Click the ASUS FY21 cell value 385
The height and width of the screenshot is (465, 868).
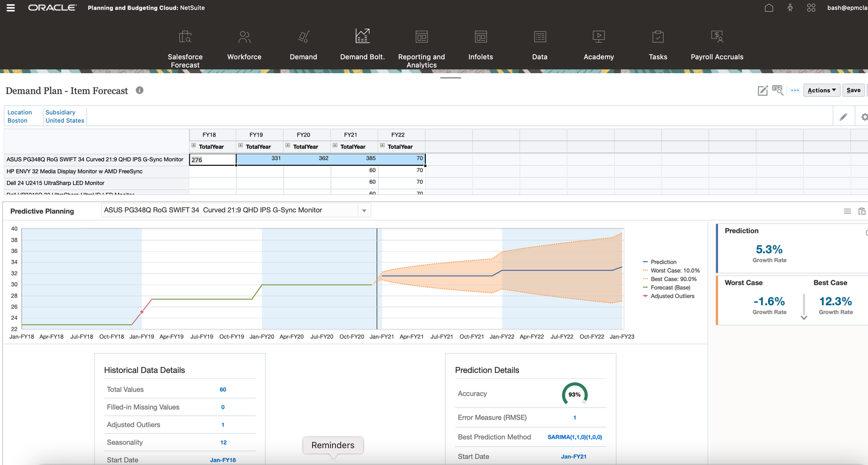(x=354, y=159)
